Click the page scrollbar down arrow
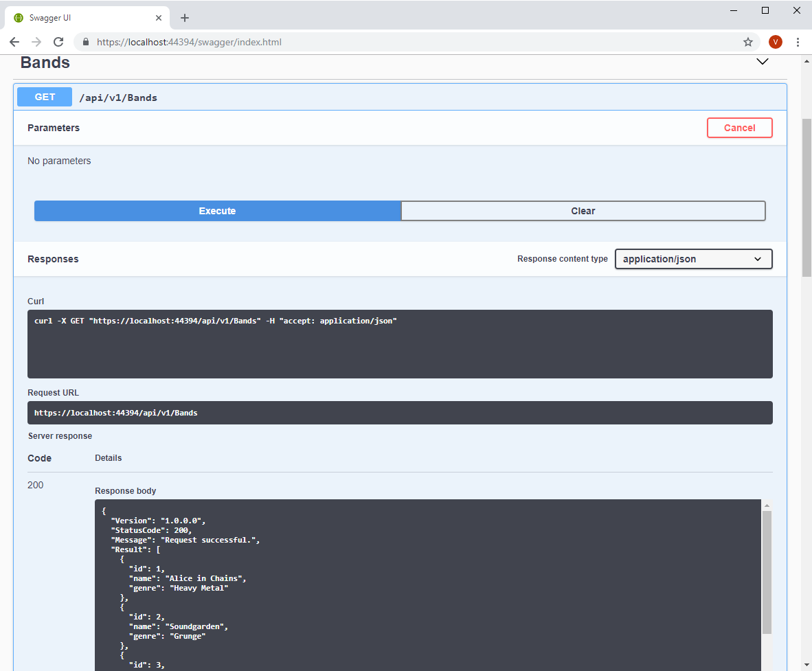Screen dimensions: 812x671 coord(807,665)
